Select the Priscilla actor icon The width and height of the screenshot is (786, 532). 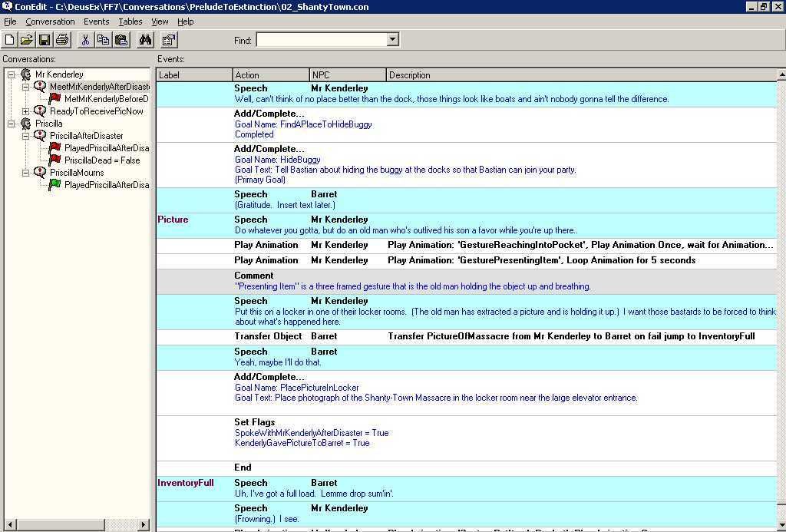coord(26,124)
